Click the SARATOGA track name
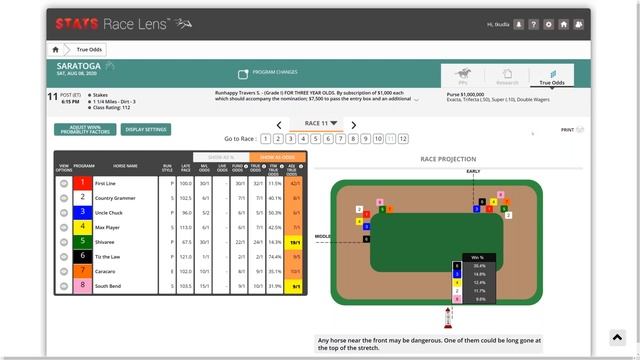Viewport: 640px width, 360px height. click(x=78, y=66)
